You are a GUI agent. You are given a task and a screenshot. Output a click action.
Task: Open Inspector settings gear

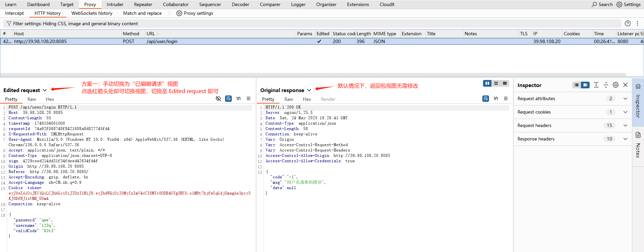pyautogui.click(x=615, y=85)
